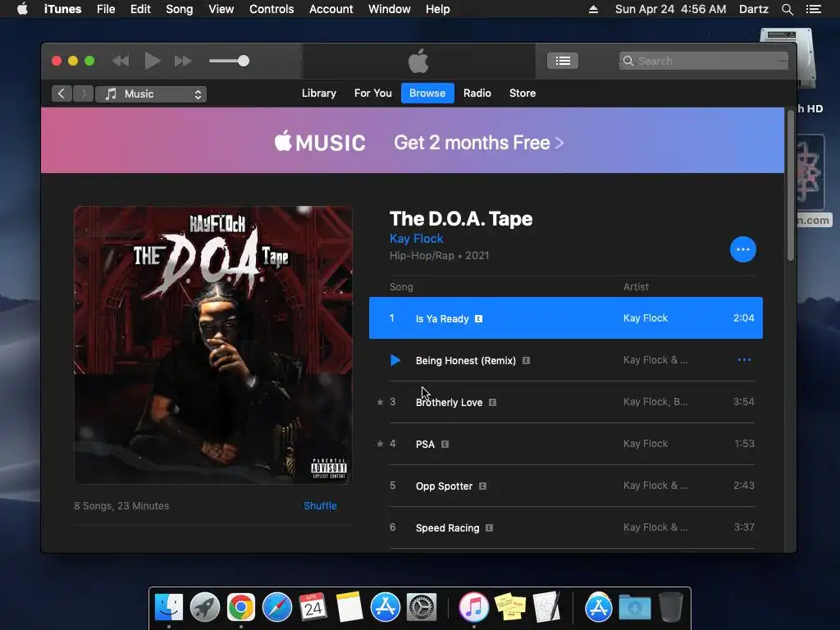
Task: Expand the Music media picker dropdown
Action: coord(151,94)
